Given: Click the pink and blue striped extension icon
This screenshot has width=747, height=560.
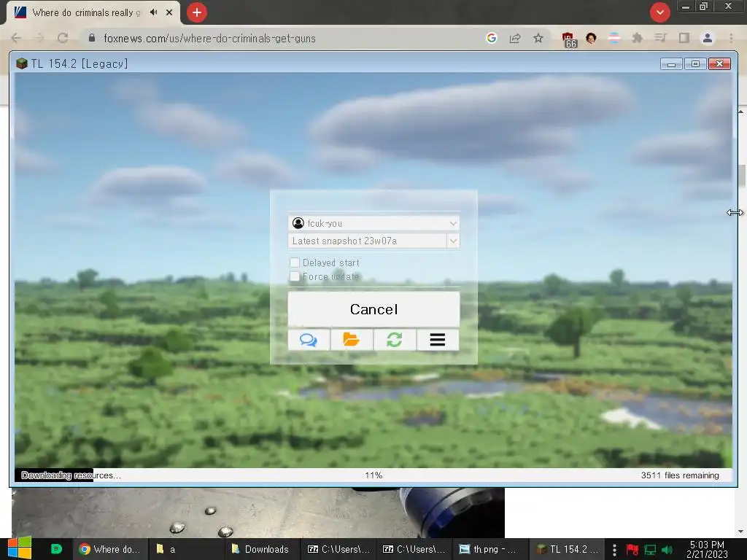Looking at the screenshot, I should coord(614,38).
